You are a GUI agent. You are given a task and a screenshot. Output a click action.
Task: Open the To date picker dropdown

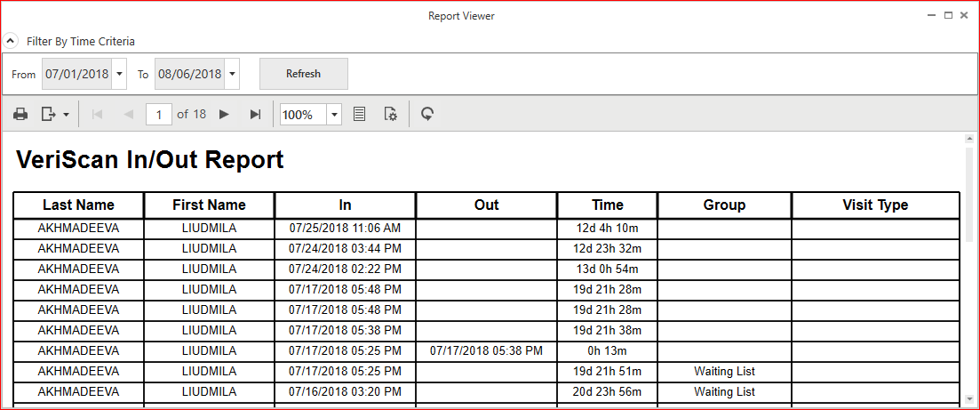point(232,75)
